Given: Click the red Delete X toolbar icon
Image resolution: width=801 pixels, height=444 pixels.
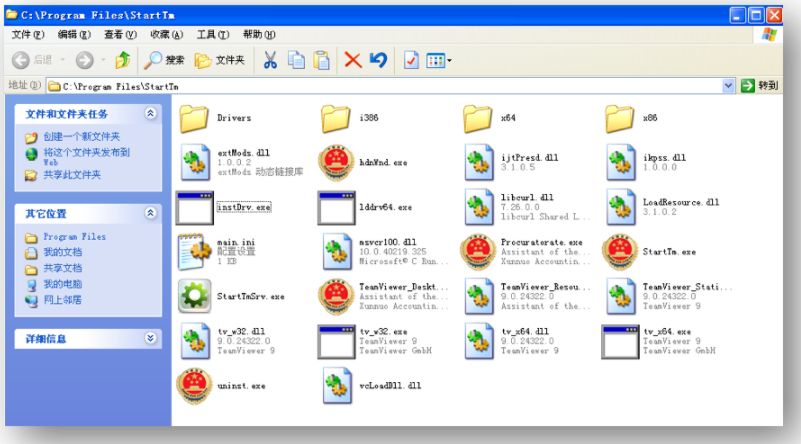Looking at the screenshot, I should click(353, 60).
